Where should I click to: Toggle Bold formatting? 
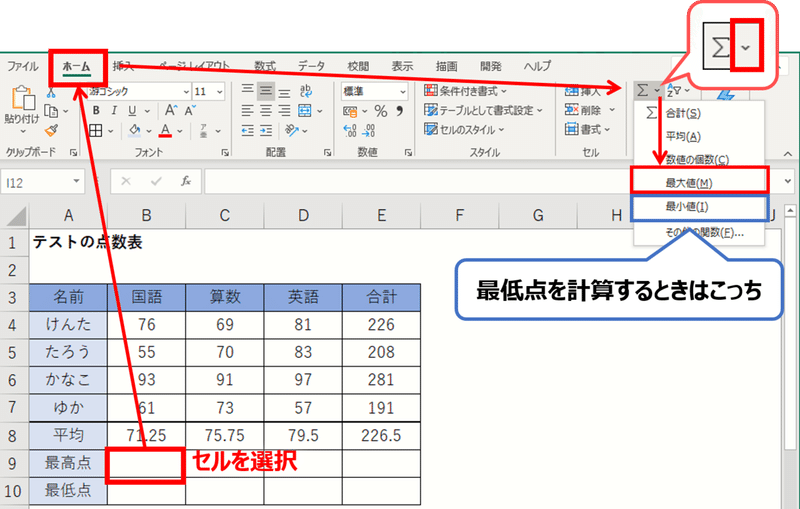(x=96, y=111)
